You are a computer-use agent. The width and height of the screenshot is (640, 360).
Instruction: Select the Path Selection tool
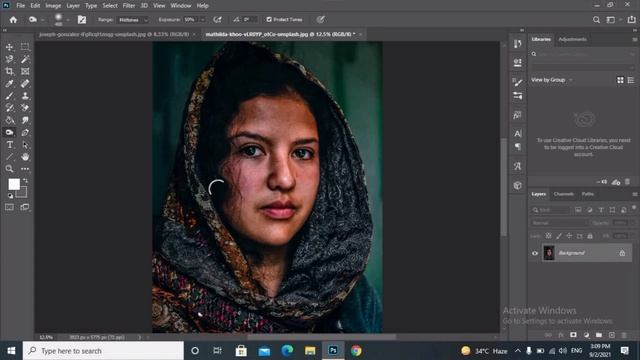25,144
